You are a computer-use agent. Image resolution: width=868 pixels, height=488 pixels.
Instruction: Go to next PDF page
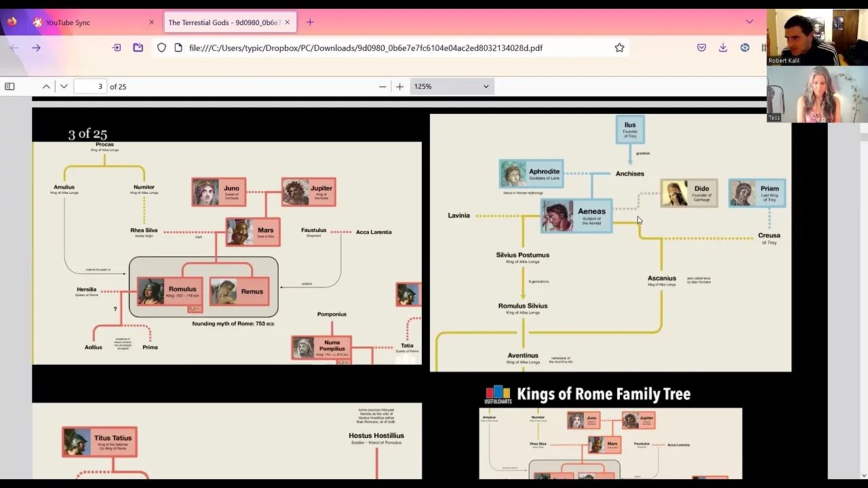coord(64,86)
